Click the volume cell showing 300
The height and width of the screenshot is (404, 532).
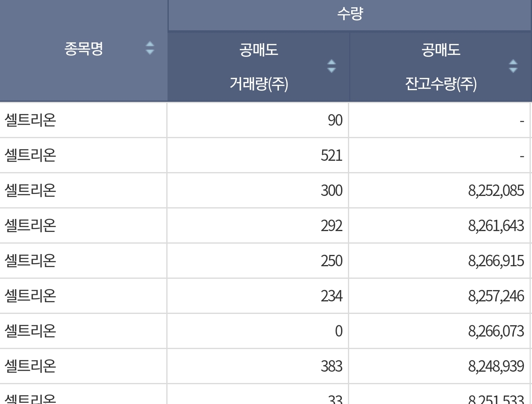point(258,191)
